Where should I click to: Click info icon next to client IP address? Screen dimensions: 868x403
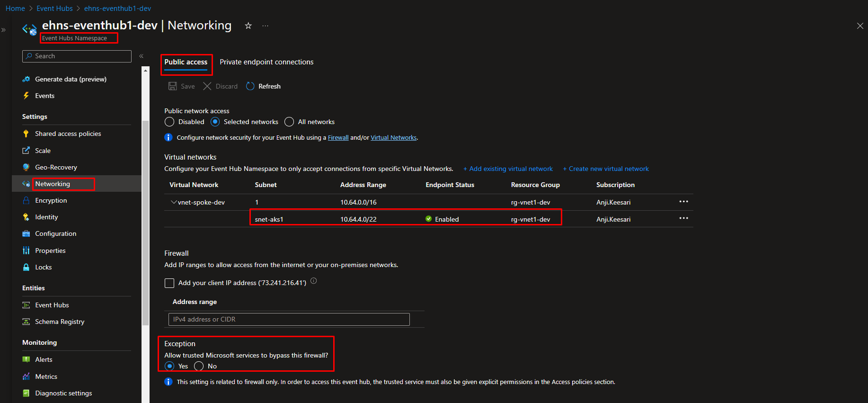click(313, 281)
